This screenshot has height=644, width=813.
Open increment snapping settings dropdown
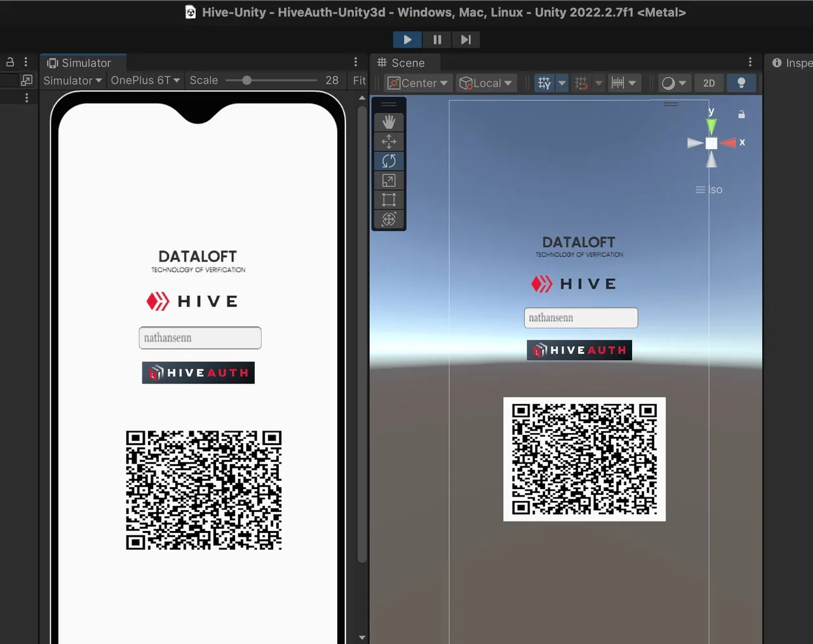tap(632, 83)
